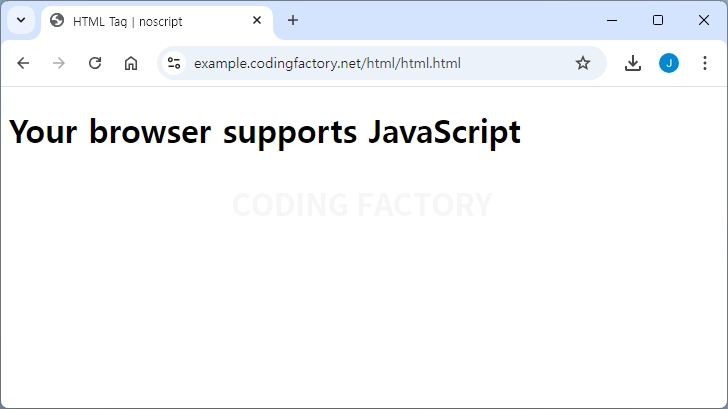Open a new tab with plus button
This screenshot has width=728, height=409.
tap(293, 20)
